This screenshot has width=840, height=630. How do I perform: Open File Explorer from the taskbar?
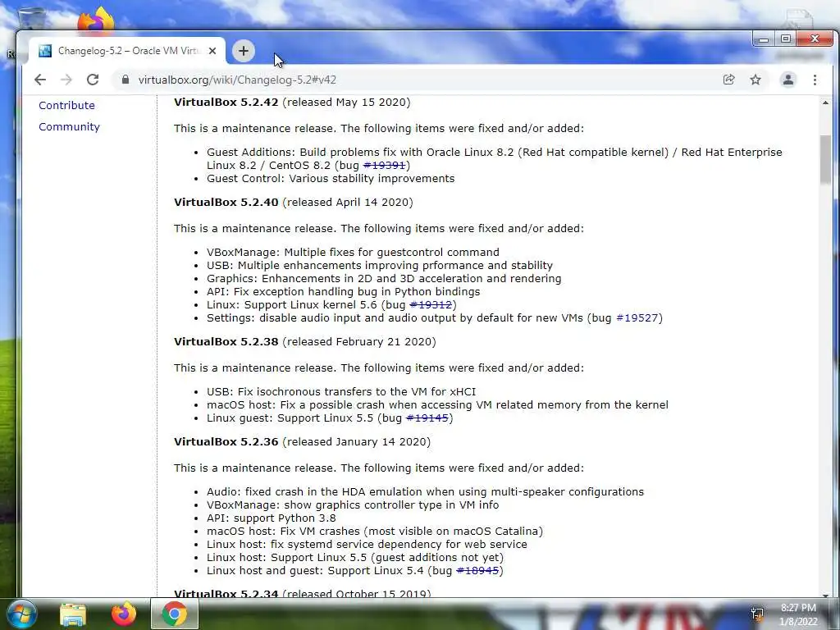(73, 615)
